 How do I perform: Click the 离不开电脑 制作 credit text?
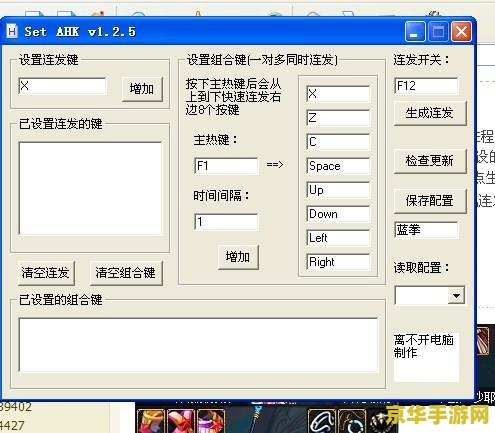424,346
